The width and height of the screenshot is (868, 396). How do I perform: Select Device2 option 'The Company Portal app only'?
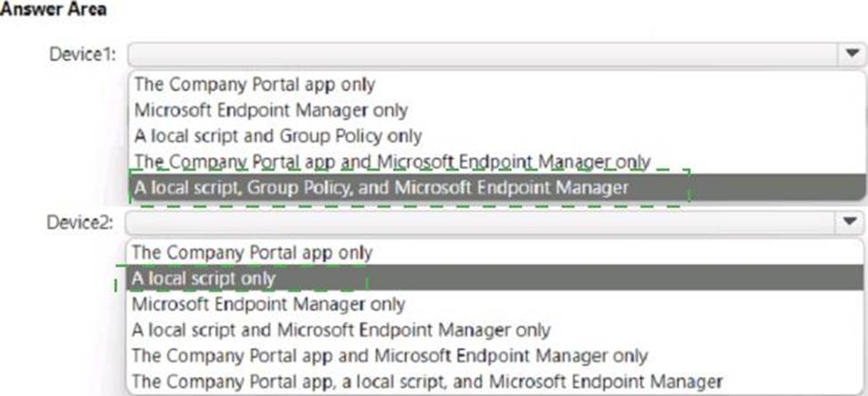point(252,252)
